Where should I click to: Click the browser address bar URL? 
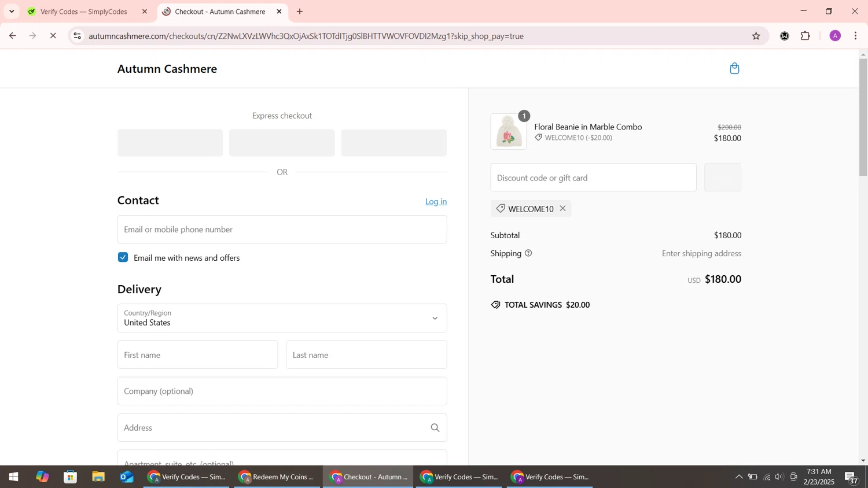tap(306, 36)
